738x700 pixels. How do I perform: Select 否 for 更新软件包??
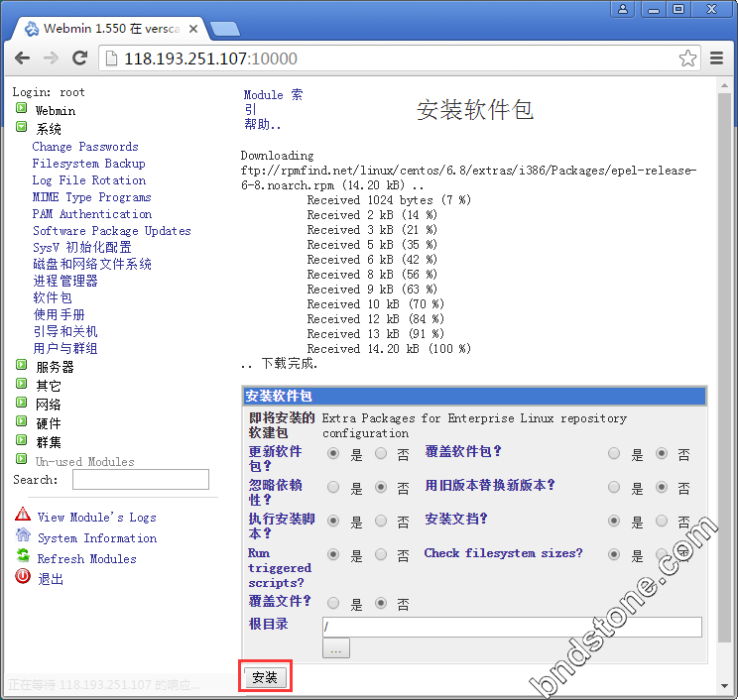click(x=381, y=453)
